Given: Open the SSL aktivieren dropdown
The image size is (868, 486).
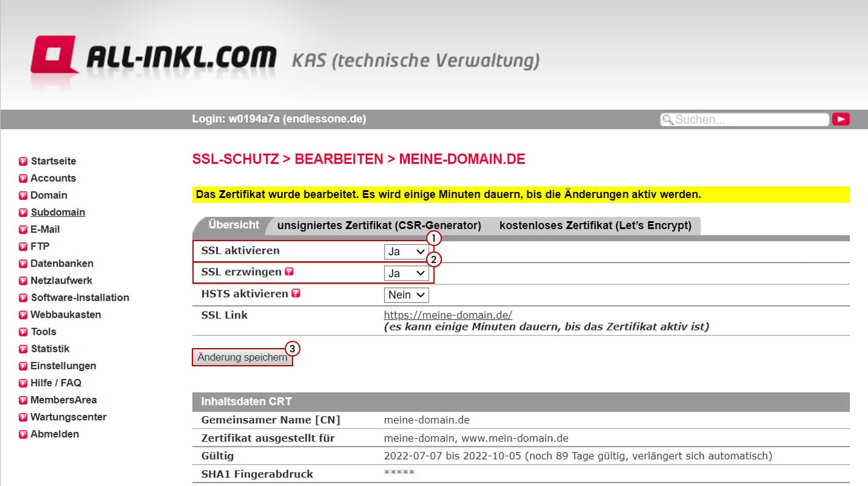Looking at the screenshot, I should (406, 252).
